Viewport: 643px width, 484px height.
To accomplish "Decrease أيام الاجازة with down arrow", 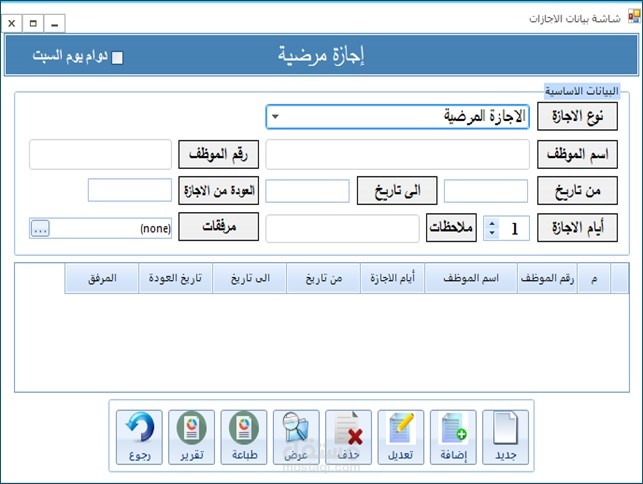I will [x=492, y=233].
